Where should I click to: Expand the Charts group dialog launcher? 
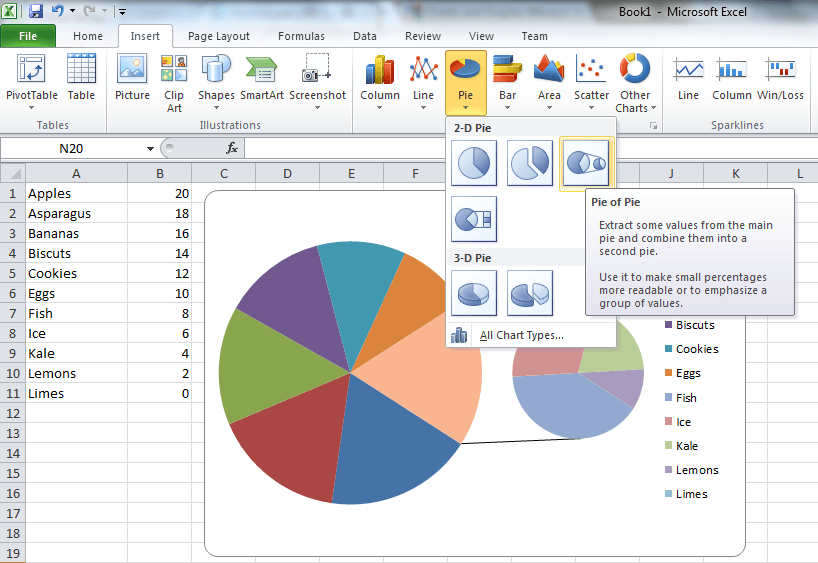pos(653,126)
